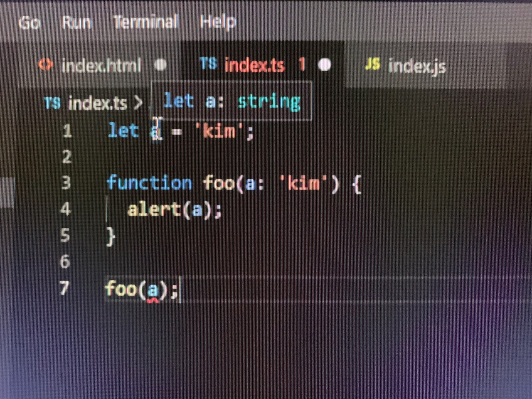The width and height of the screenshot is (532, 399).
Task: Click the 'kim' string on line 1
Action: coord(219,131)
